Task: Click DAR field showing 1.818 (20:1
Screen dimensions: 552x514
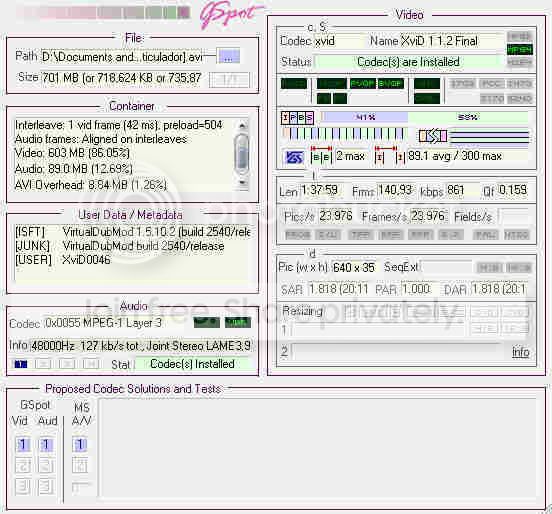Action: point(500,289)
